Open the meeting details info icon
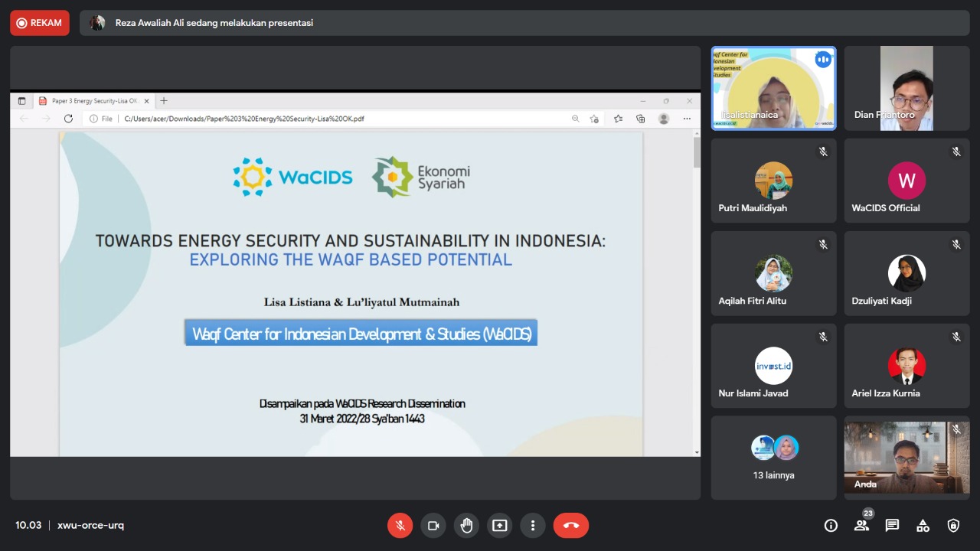This screenshot has height=551, width=980. 831,526
